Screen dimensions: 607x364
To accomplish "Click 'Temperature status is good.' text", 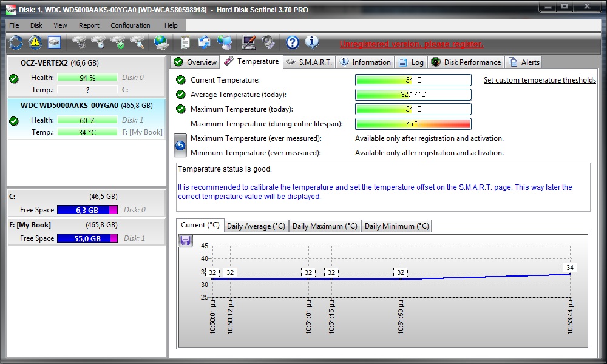I will point(225,169).
